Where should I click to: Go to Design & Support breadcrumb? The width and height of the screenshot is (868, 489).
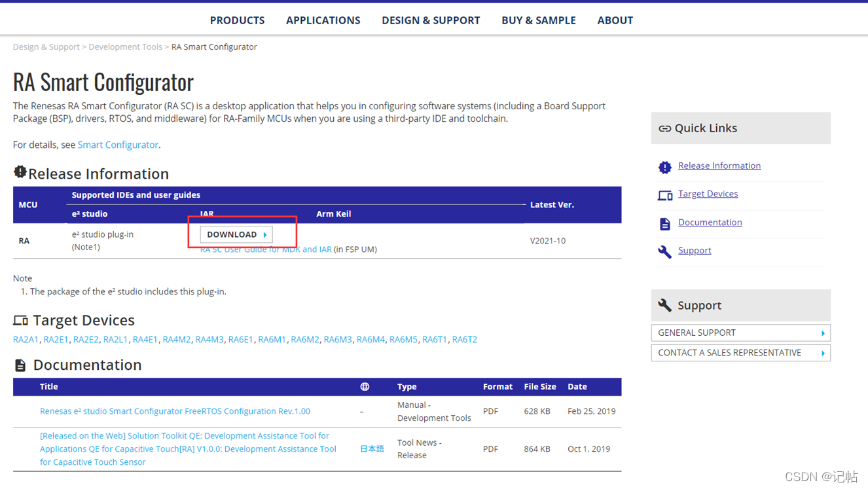point(46,47)
